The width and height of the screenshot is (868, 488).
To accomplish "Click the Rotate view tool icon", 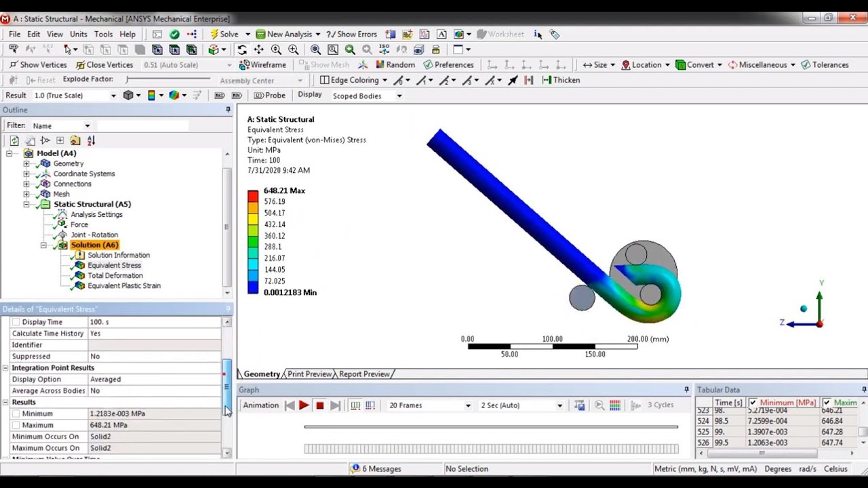I will 242,49.
